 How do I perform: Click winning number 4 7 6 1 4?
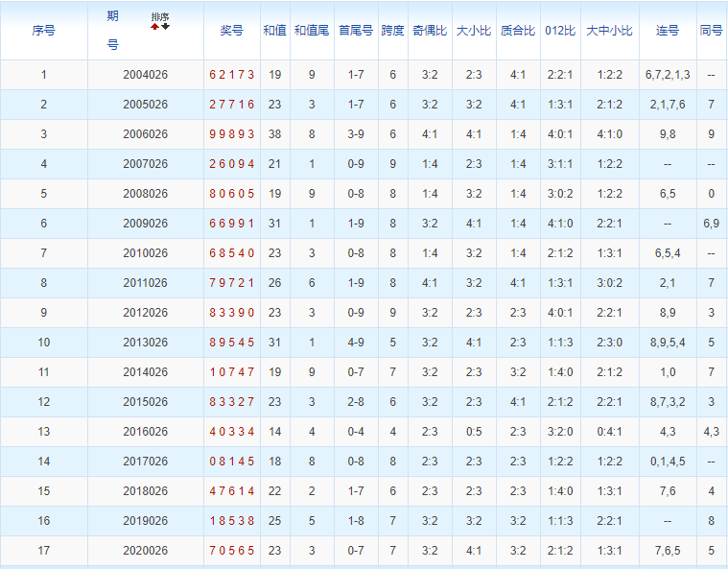coord(232,491)
